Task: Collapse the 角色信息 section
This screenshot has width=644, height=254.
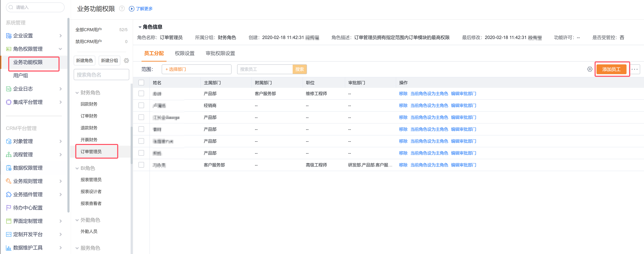Action: tap(140, 27)
